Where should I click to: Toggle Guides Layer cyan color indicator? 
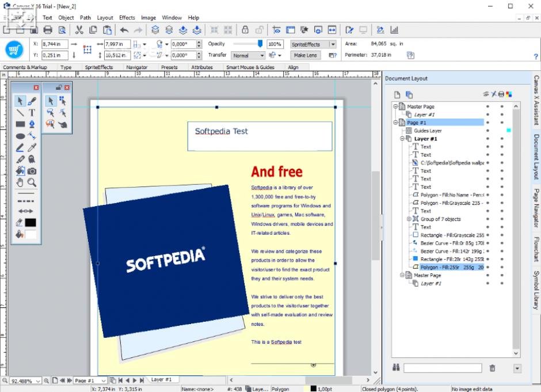click(x=509, y=131)
